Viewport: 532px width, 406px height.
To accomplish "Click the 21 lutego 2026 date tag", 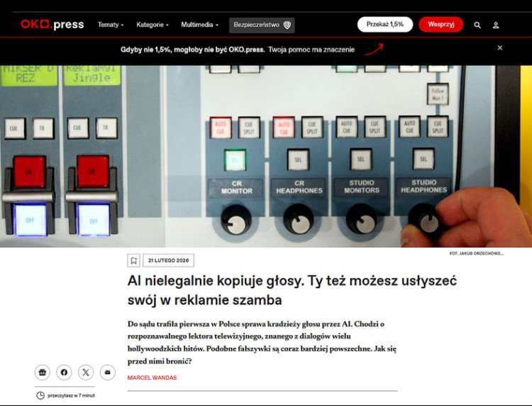I will pyautogui.click(x=168, y=260).
